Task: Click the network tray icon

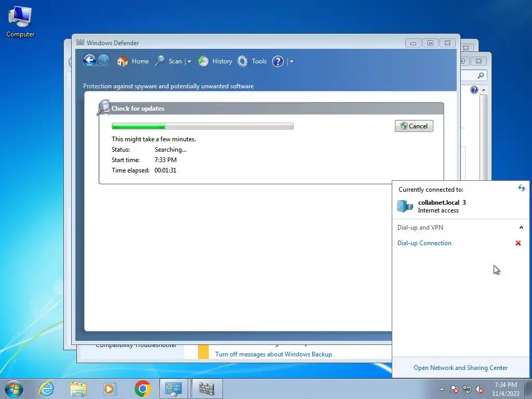Action: pos(467,389)
